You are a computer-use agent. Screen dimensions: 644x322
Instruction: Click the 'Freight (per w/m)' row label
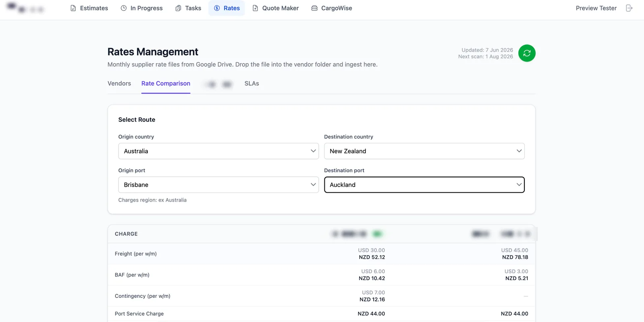(136, 254)
